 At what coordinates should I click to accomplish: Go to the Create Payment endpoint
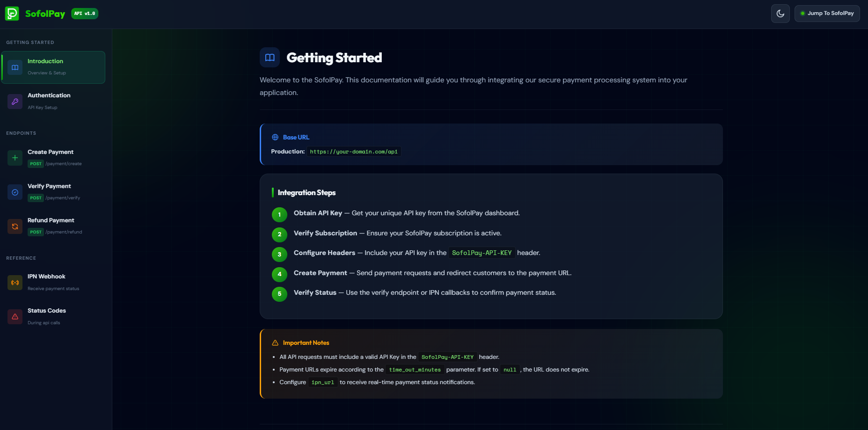53,158
